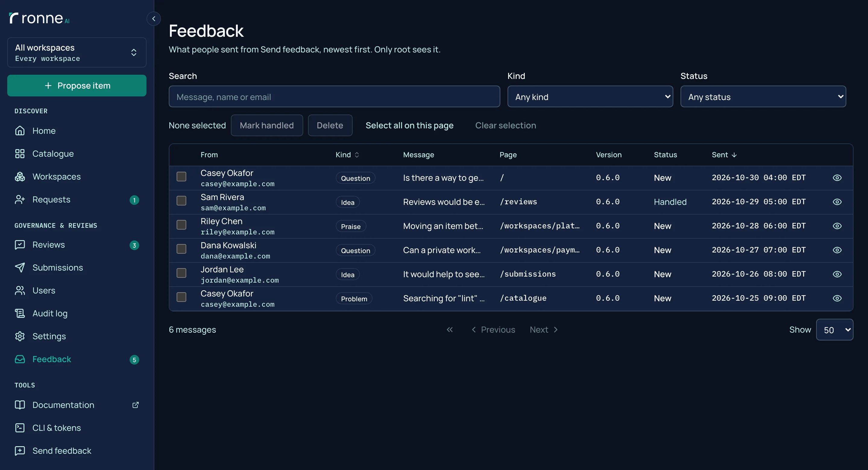868x470 pixels.
Task: Click the Propose item button
Action: coord(77,86)
